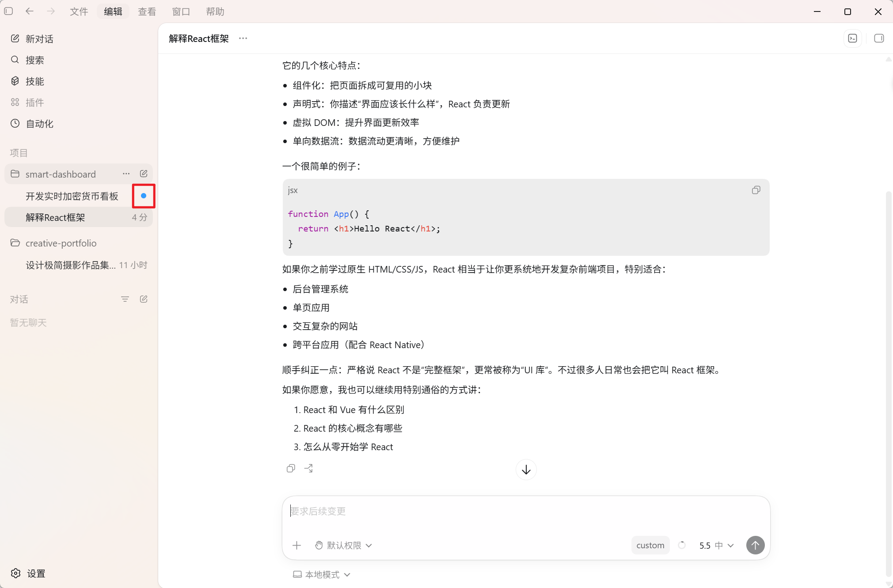Send message with the up-arrow button
This screenshot has width=893, height=588.
point(755,545)
